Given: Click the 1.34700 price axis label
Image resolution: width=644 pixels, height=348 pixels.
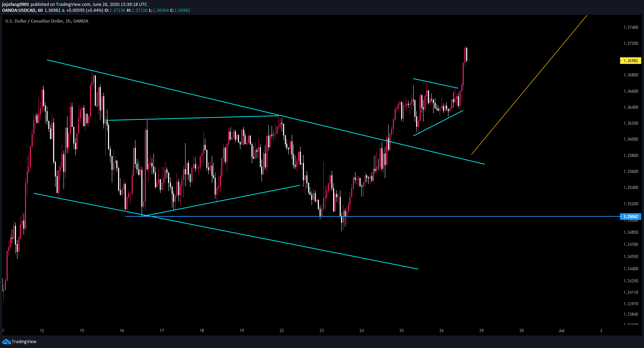Looking at the screenshot, I should (631, 245).
